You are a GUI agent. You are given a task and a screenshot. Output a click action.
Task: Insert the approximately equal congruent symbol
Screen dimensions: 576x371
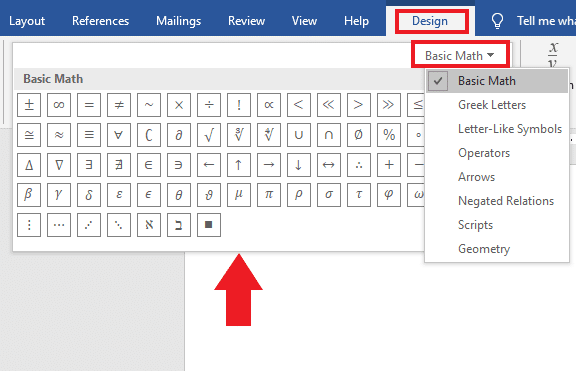click(29, 135)
